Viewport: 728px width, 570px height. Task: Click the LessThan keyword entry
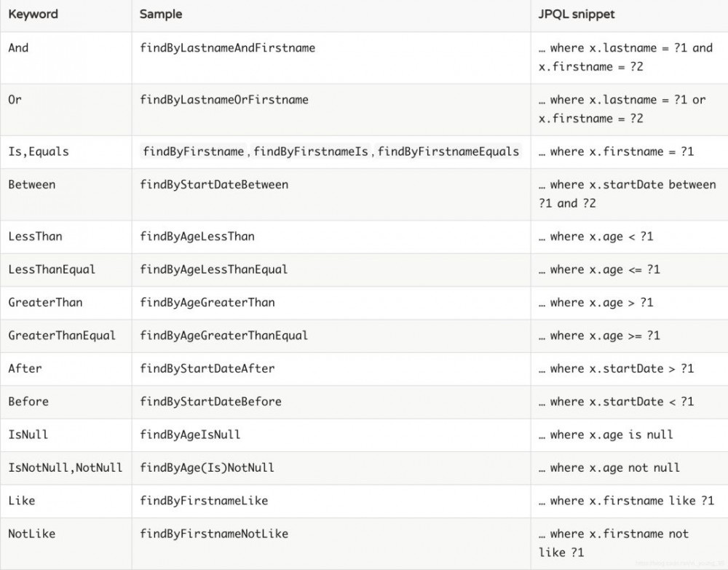(36, 237)
